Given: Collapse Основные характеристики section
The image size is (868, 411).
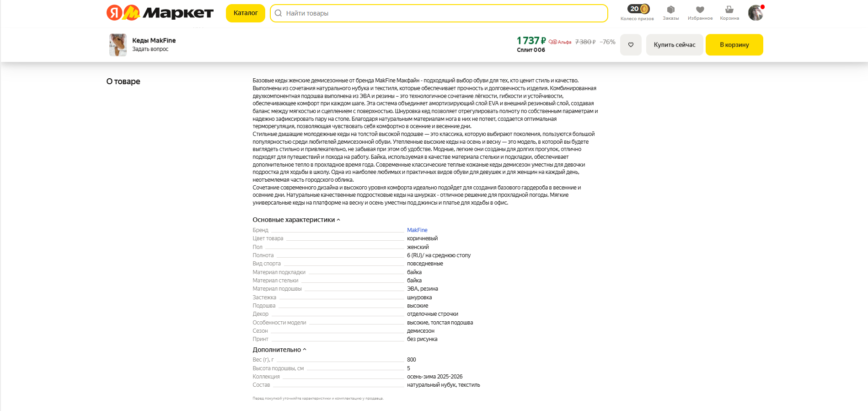Looking at the screenshot, I should pos(296,220).
